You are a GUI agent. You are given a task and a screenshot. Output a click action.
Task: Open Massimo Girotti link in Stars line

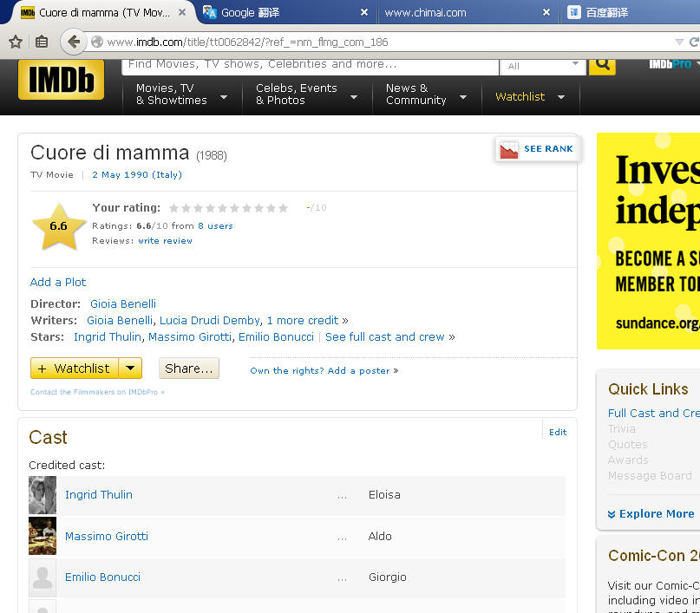[x=190, y=337]
